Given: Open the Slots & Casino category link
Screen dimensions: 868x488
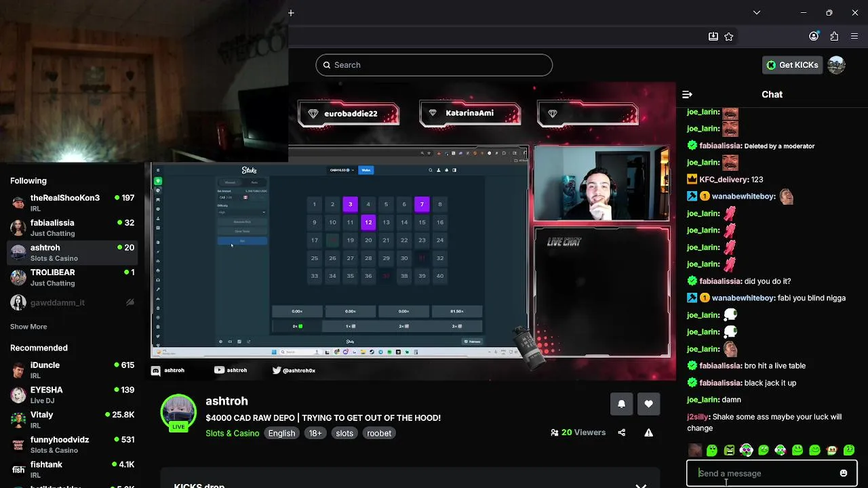Looking at the screenshot, I should [232, 433].
